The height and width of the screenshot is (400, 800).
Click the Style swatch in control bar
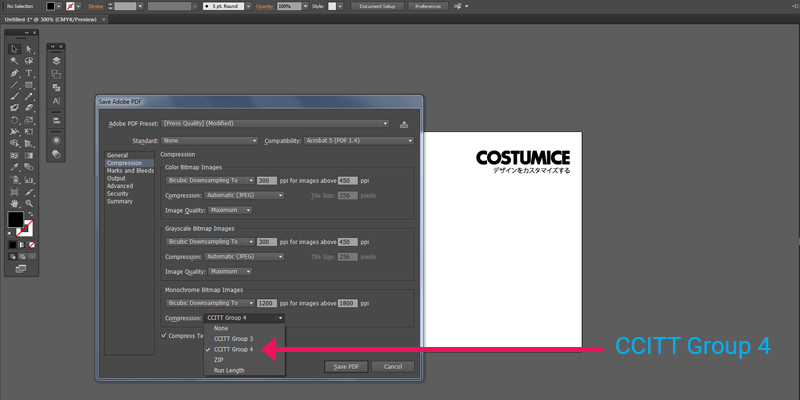pos(332,6)
